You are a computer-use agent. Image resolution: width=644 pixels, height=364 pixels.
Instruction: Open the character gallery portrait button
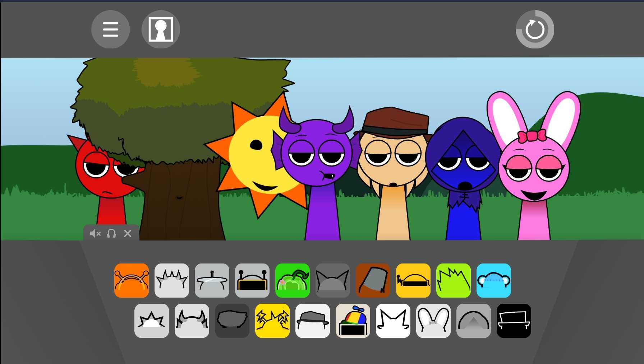[161, 29]
